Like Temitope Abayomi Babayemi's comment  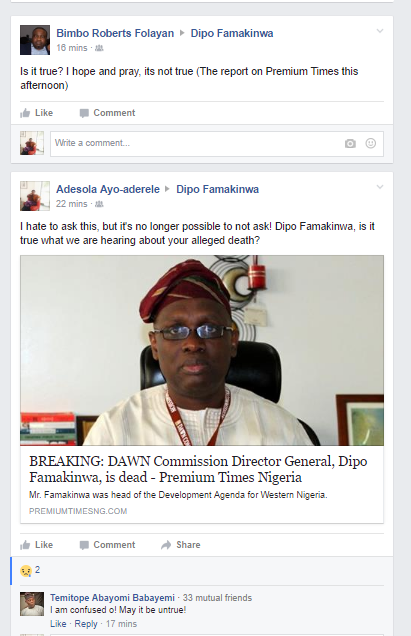click(58, 624)
